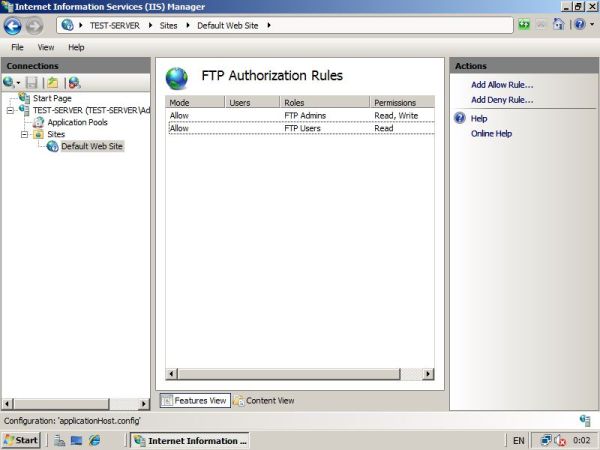Click the Forward navigation arrow button
The height and width of the screenshot is (450, 600).
coord(34,26)
